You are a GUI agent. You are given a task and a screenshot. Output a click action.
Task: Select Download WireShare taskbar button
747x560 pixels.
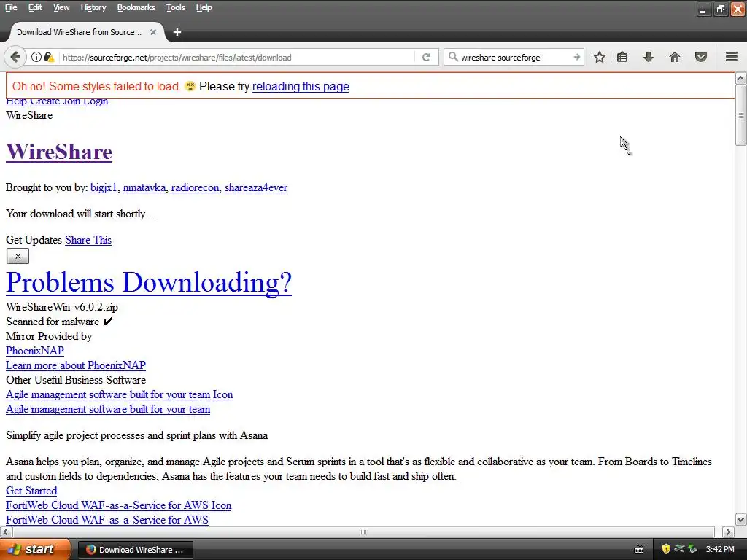(x=135, y=550)
